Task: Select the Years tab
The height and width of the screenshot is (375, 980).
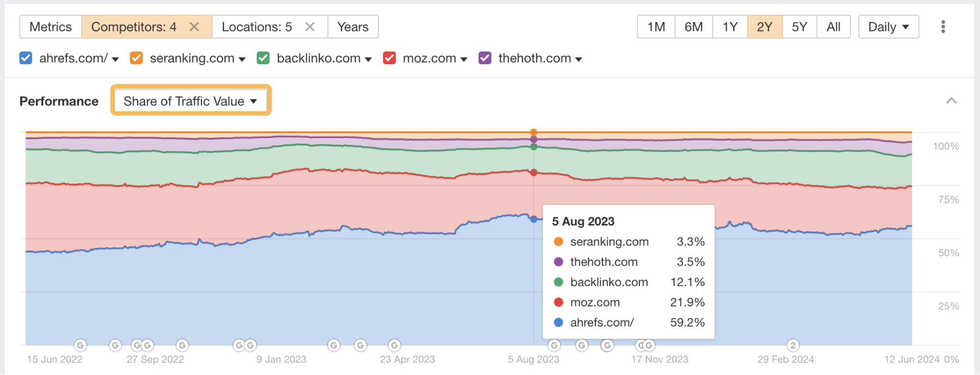Action: [352, 27]
